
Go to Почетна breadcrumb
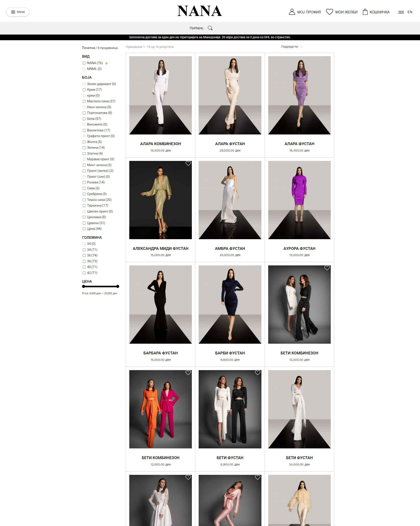(88, 48)
